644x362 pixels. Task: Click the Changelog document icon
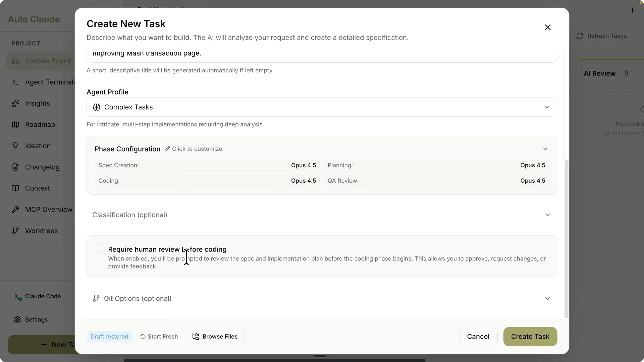[15, 167]
